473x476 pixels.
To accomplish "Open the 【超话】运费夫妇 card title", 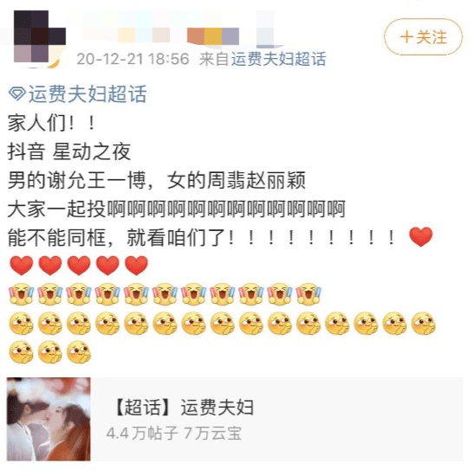I will tap(183, 407).
